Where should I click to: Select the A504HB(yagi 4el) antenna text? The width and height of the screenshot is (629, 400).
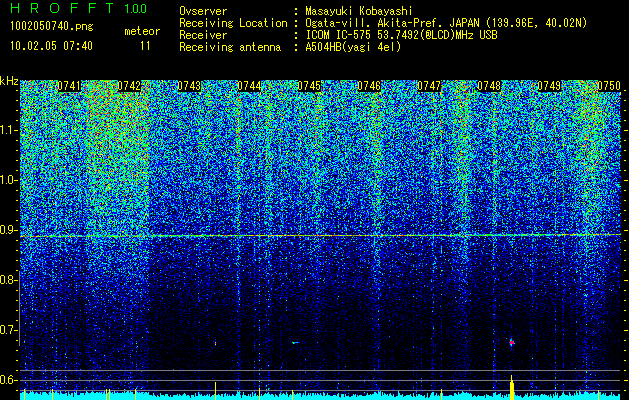(x=353, y=47)
